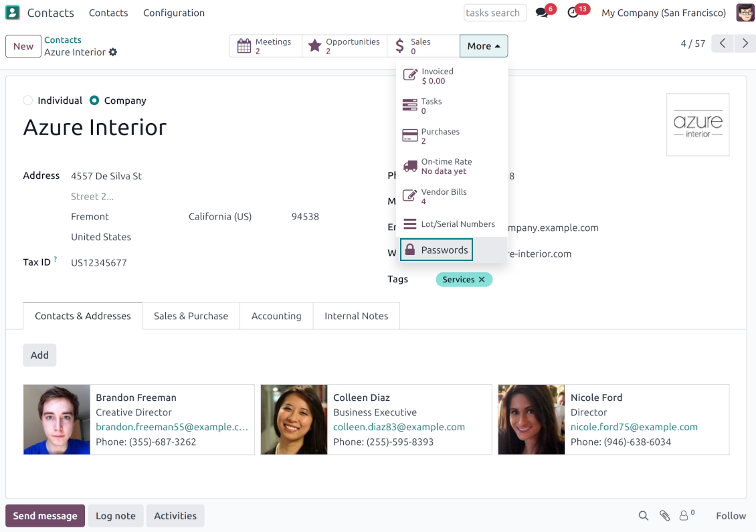Collapse the More dropdown
The width and height of the screenshot is (756, 532).
pos(483,46)
